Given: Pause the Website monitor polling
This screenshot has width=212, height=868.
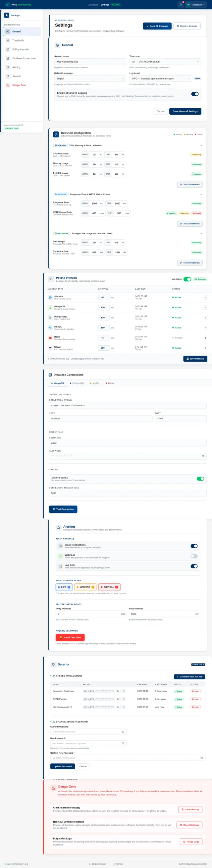Looking at the screenshot, I should (x=206, y=298).
